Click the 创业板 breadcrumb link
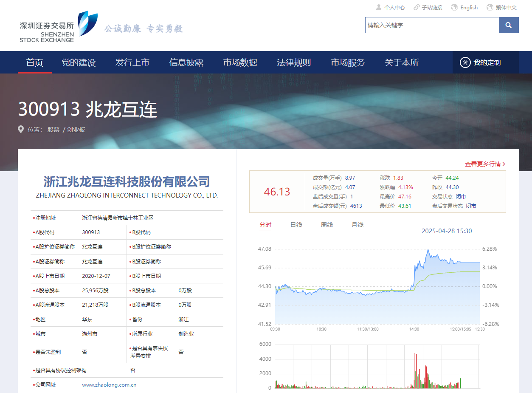The width and height of the screenshot is (532, 393). point(76,130)
